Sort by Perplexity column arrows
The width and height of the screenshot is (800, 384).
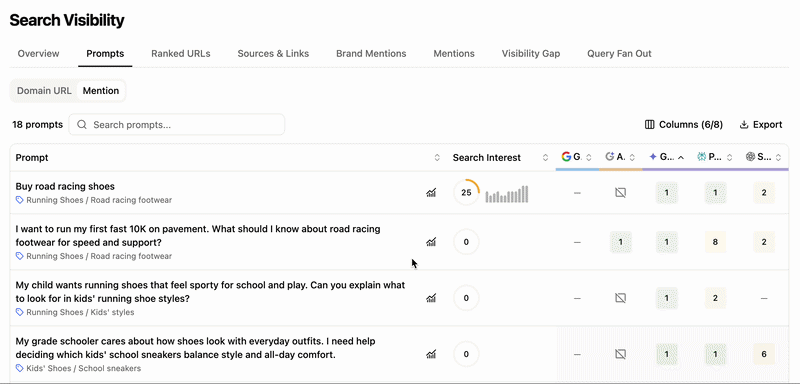click(x=730, y=158)
